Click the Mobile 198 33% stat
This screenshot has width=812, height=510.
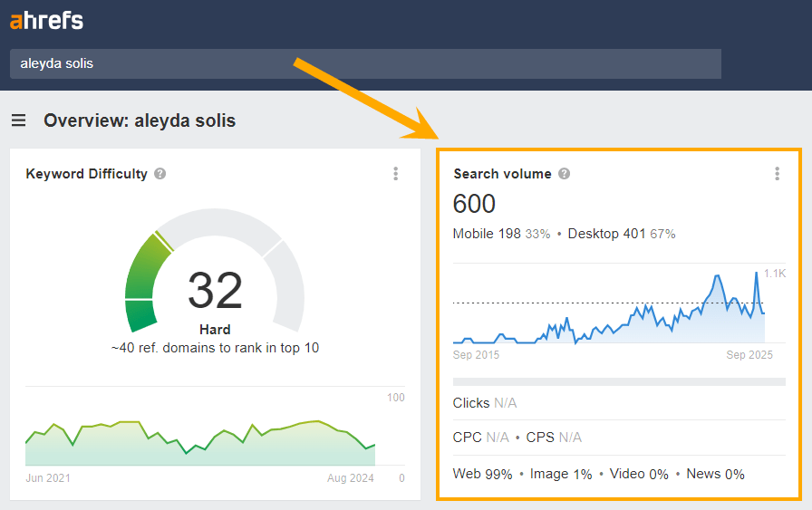(501, 234)
